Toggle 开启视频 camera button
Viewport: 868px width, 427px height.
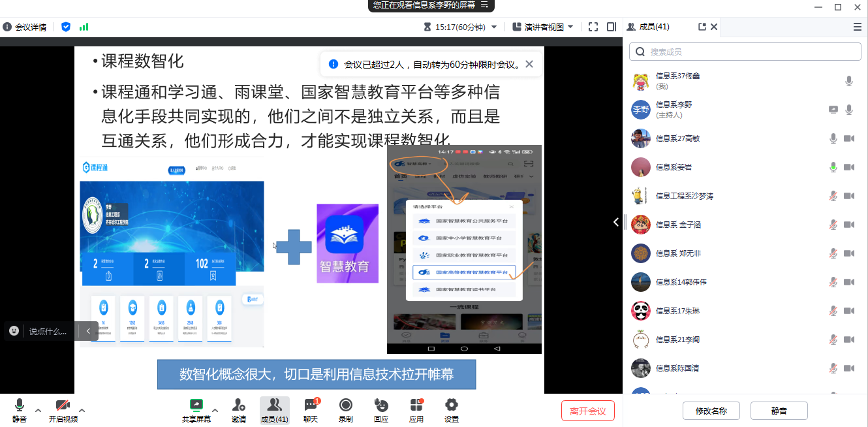[x=63, y=411]
